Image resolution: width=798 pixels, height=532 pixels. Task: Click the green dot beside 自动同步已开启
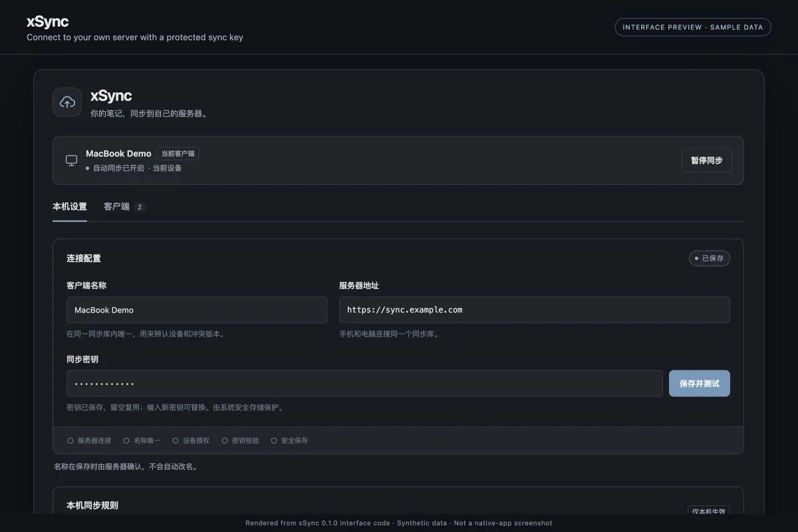(x=88, y=168)
